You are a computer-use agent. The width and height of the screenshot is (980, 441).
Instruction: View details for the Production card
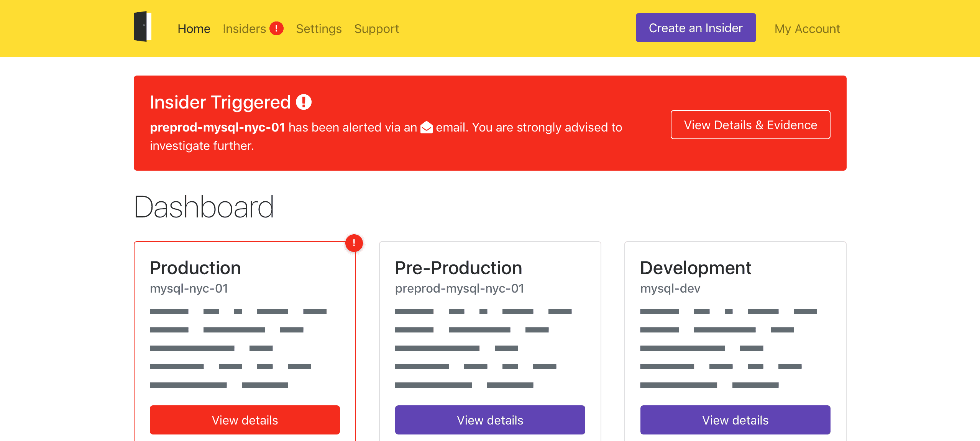click(245, 420)
